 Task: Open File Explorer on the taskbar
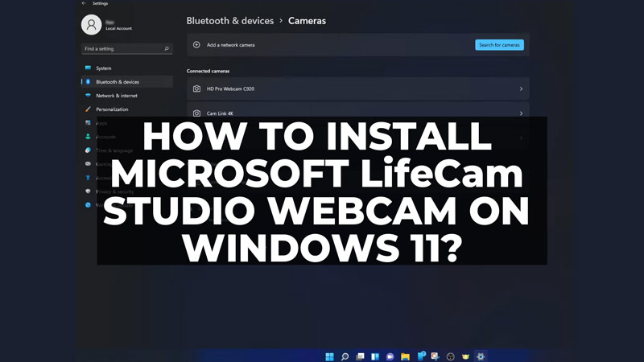tap(406, 356)
